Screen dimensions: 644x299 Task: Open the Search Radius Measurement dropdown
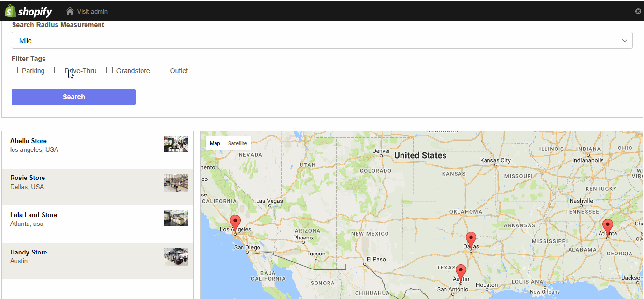322,41
